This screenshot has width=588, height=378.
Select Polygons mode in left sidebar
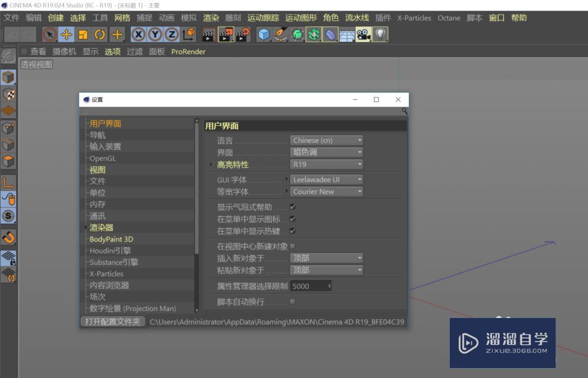[8, 162]
